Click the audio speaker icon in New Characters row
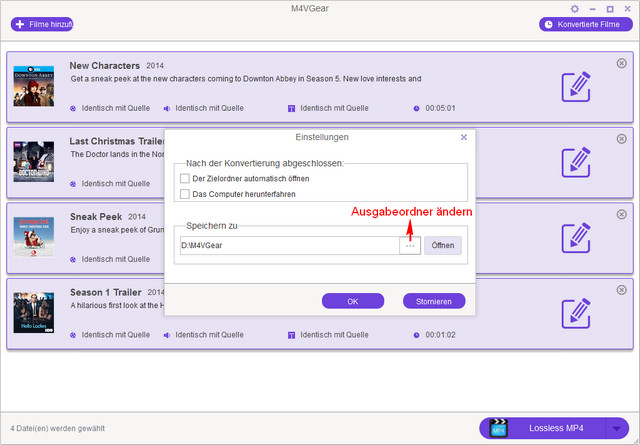The image size is (640, 445). coord(167,109)
